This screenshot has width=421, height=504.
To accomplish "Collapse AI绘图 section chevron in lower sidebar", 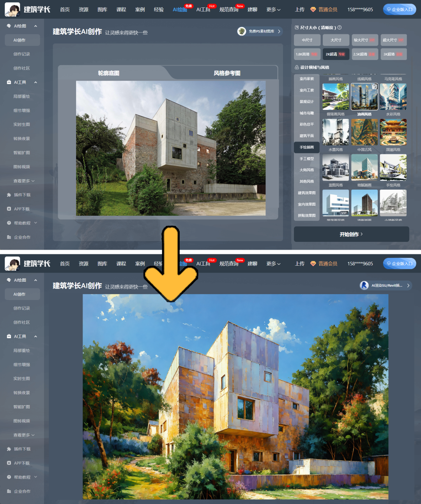I will 35,280.
